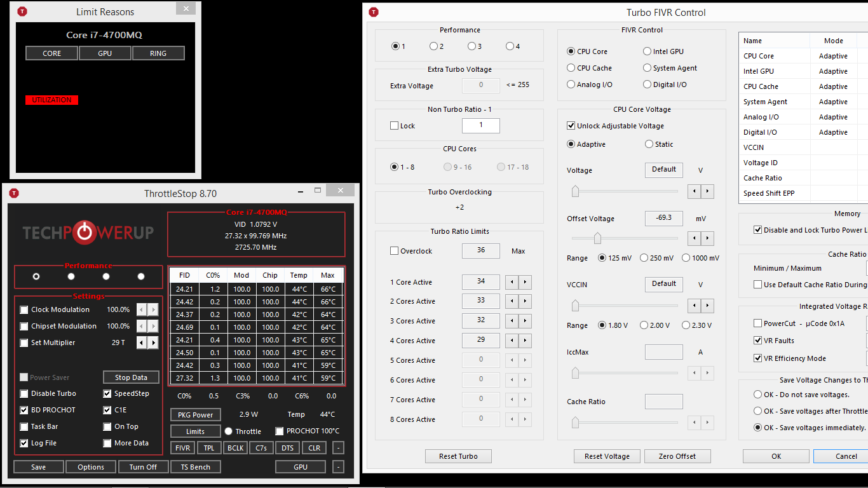Image resolution: width=868 pixels, height=488 pixels.
Task: Increase the 3 Cores Active ratio
Action: [526, 321]
